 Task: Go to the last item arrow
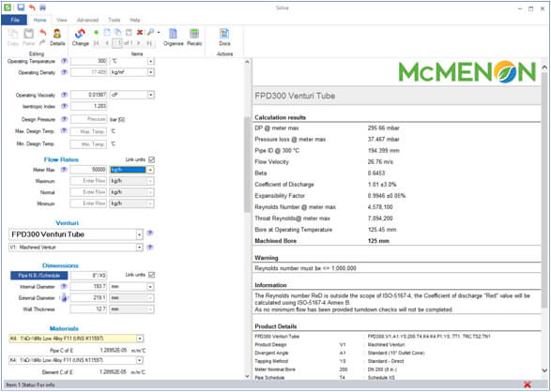[x=149, y=43]
